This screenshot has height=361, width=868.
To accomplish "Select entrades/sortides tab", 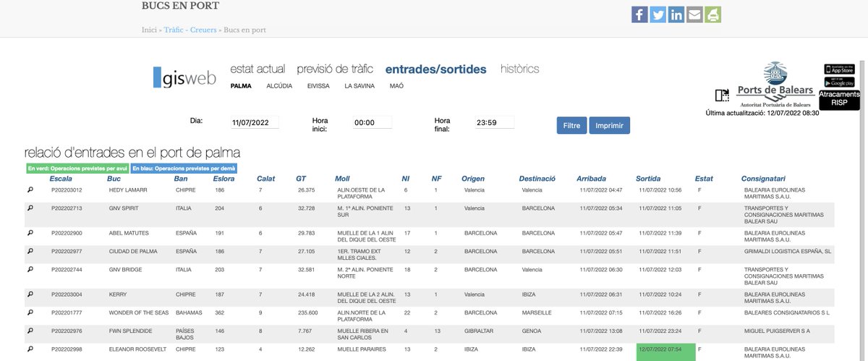I will (x=435, y=69).
